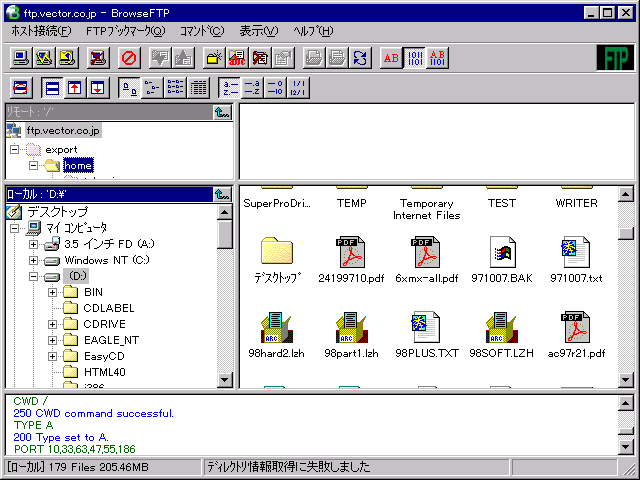This screenshot has height=480, width=640.
Task: Open the FTPブックマーク(O) menu
Action: (125, 31)
